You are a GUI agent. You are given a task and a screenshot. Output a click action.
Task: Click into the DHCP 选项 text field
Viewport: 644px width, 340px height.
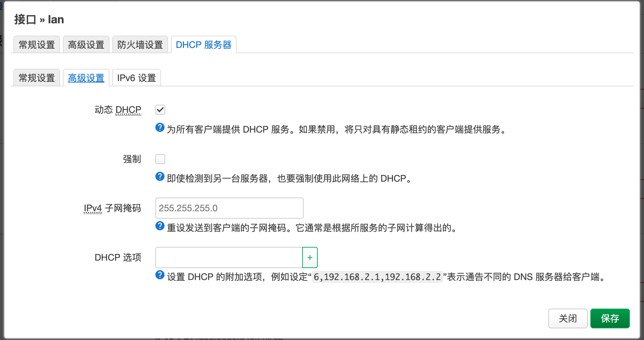229,257
